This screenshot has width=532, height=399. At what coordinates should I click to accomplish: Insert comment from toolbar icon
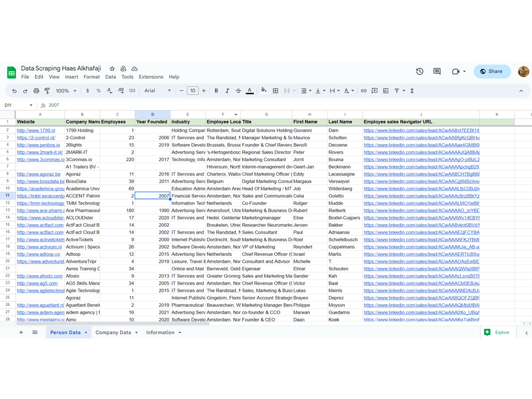click(x=375, y=91)
